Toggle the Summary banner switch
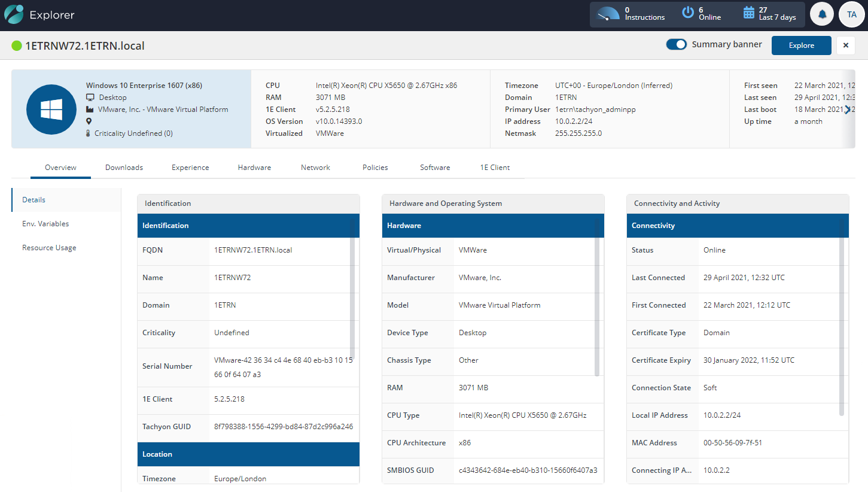 tap(677, 44)
